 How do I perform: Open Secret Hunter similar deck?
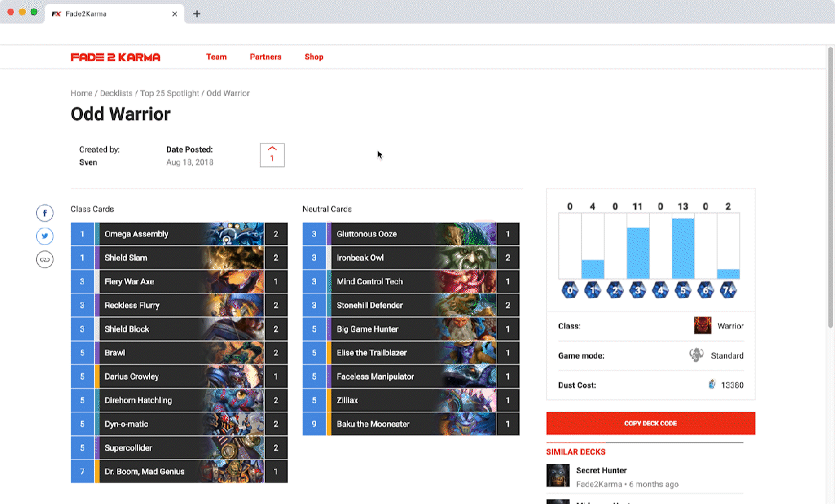click(601, 471)
